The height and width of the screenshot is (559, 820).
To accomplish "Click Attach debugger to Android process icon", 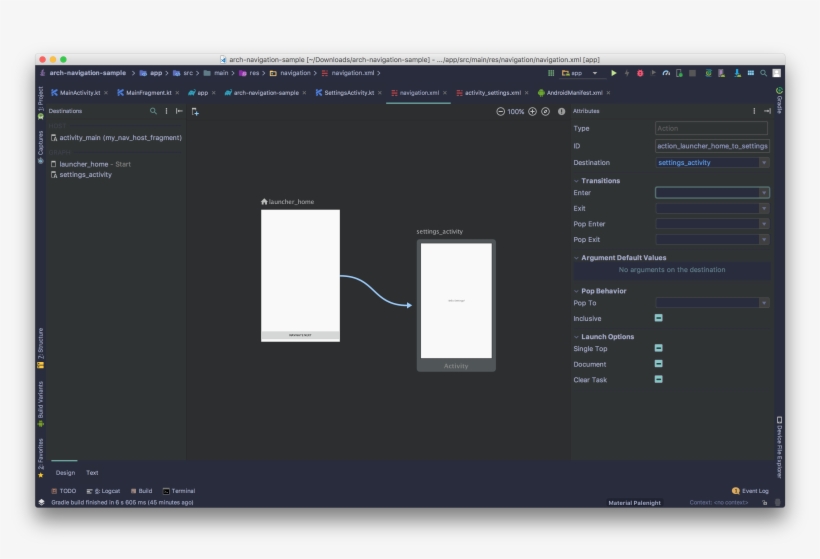I will [x=679, y=73].
